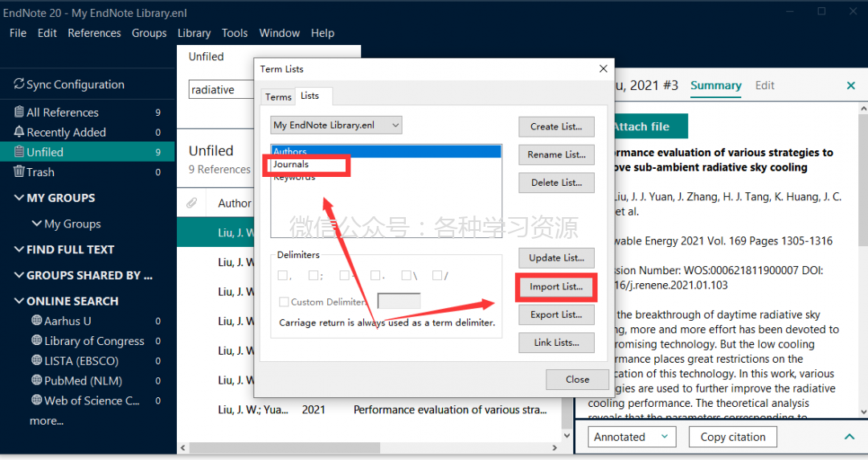Viewport: 868px width, 460px height.
Task: Click the horizontal scrollbar under reference list
Action: point(285,447)
